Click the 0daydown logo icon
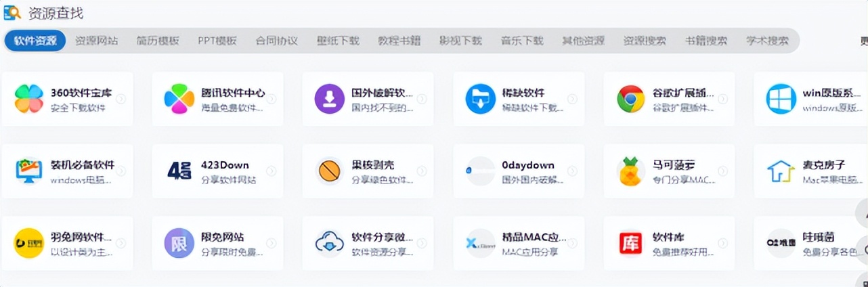This screenshot has height=287, width=868. pyautogui.click(x=480, y=171)
